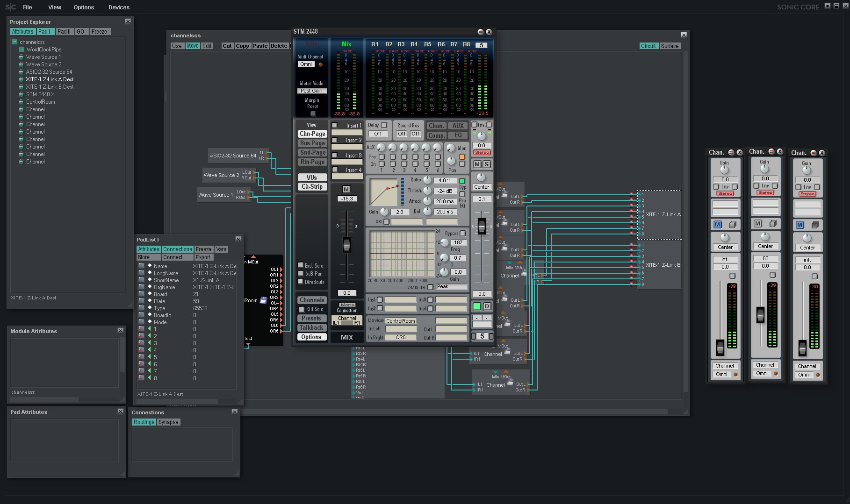The image size is (850, 504).
Task: Click the compressor curve graph display
Action: point(384,192)
